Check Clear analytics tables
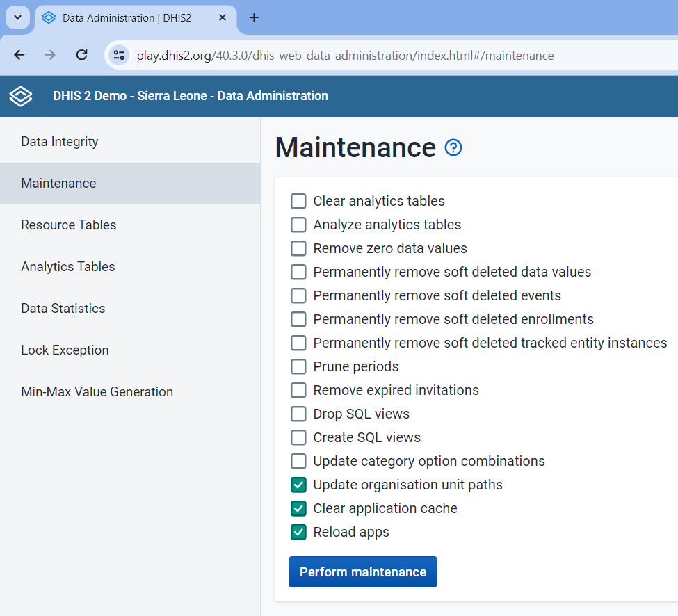This screenshot has width=678, height=616. click(298, 201)
